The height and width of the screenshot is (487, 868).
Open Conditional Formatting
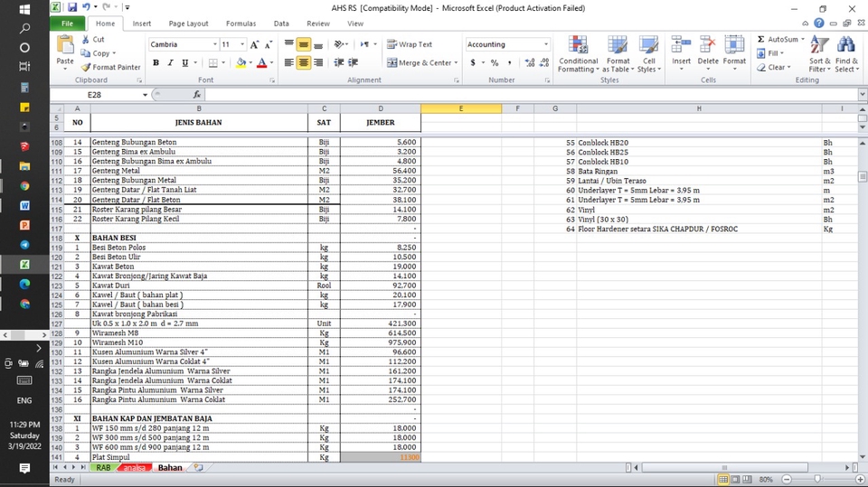[578, 53]
